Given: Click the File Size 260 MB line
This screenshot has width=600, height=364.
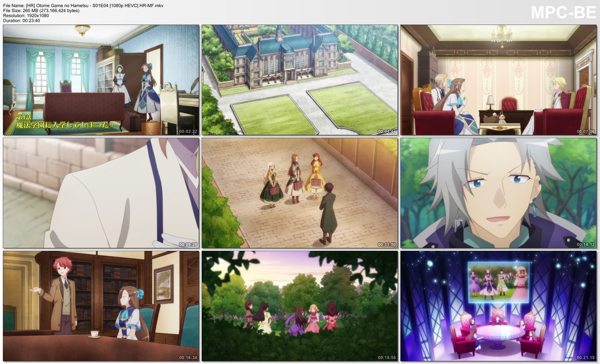Looking at the screenshot, I should pos(41,10).
